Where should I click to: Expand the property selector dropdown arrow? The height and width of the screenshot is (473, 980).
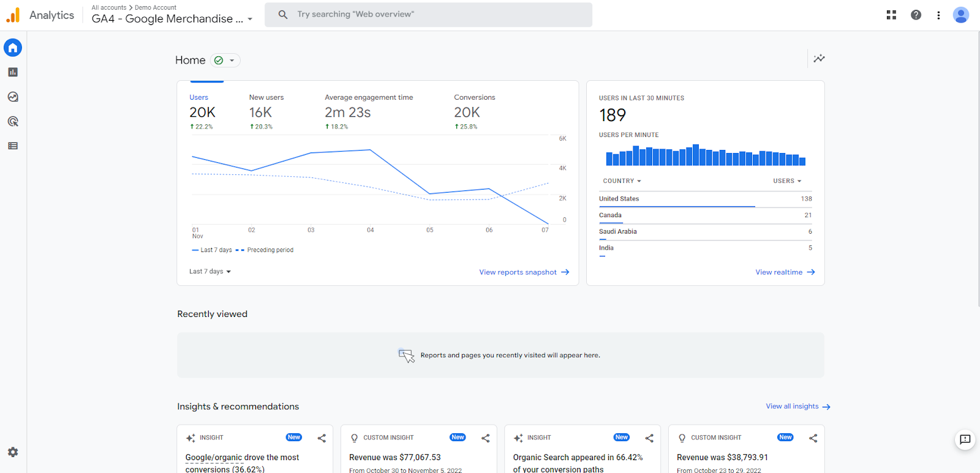pyautogui.click(x=250, y=20)
